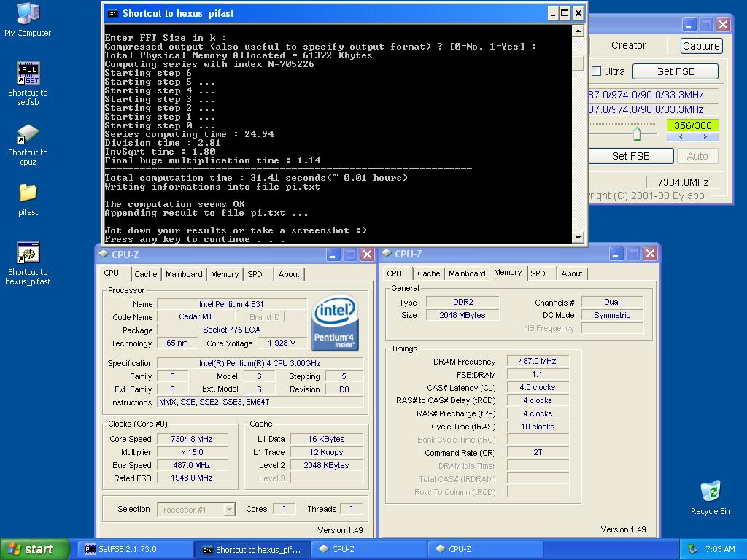Click the left arrow FSB stepper
This screenshot has height=560, width=747.
click(x=681, y=136)
